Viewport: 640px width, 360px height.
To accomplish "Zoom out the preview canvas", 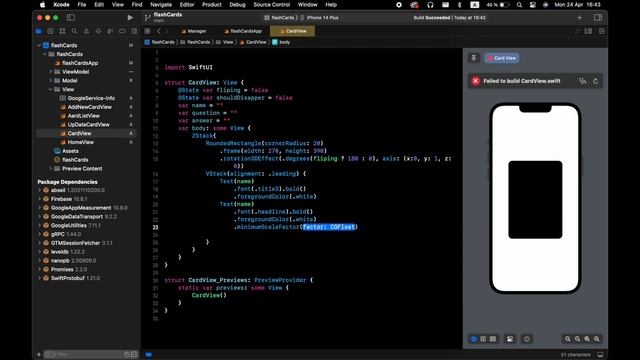I will pos(568,339).
